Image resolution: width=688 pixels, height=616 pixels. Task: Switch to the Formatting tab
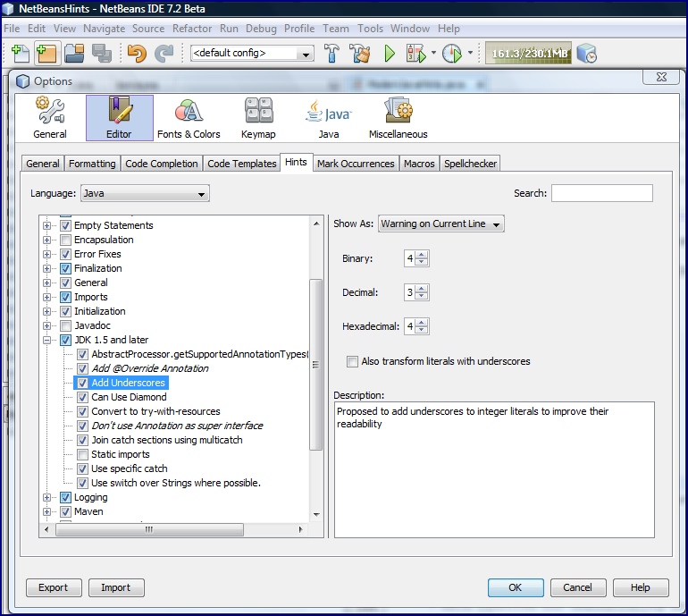92,164
